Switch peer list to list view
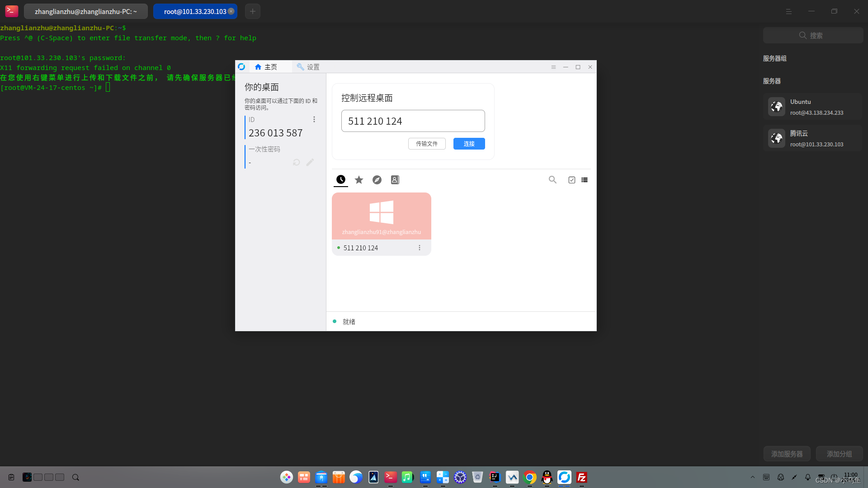868x488 pixels. pos(585,180)
